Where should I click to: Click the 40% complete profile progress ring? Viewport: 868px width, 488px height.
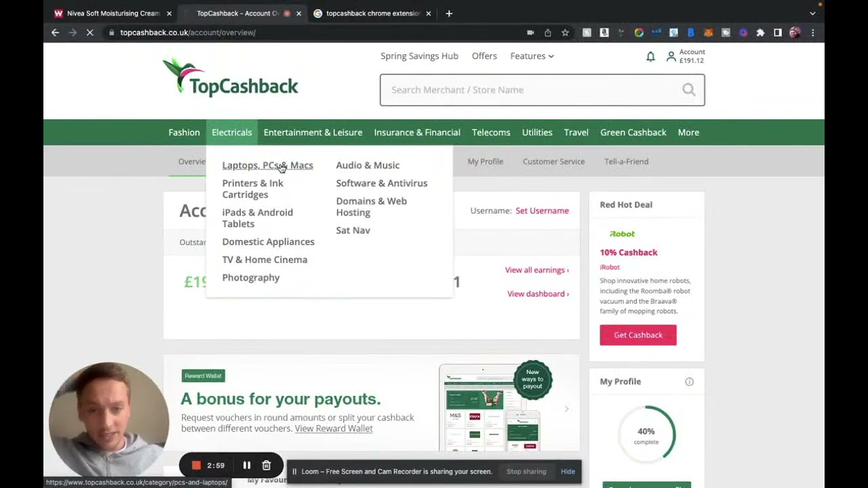[x=646, y=434]
